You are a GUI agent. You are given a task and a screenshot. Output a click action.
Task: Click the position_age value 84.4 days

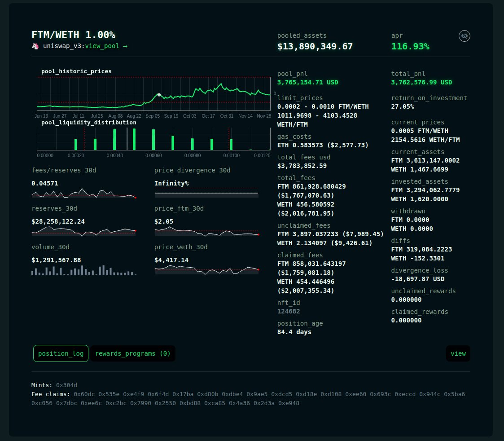[x=294, y=332]
